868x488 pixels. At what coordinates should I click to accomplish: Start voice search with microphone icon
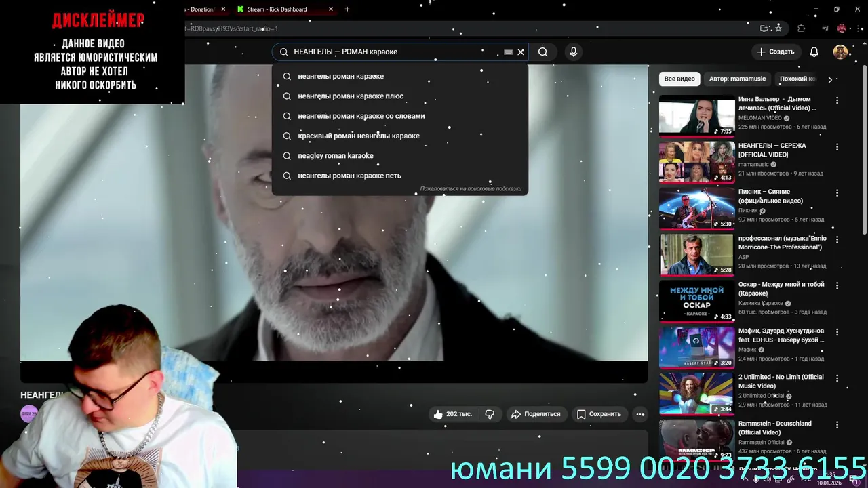click(x=574, y=52)
